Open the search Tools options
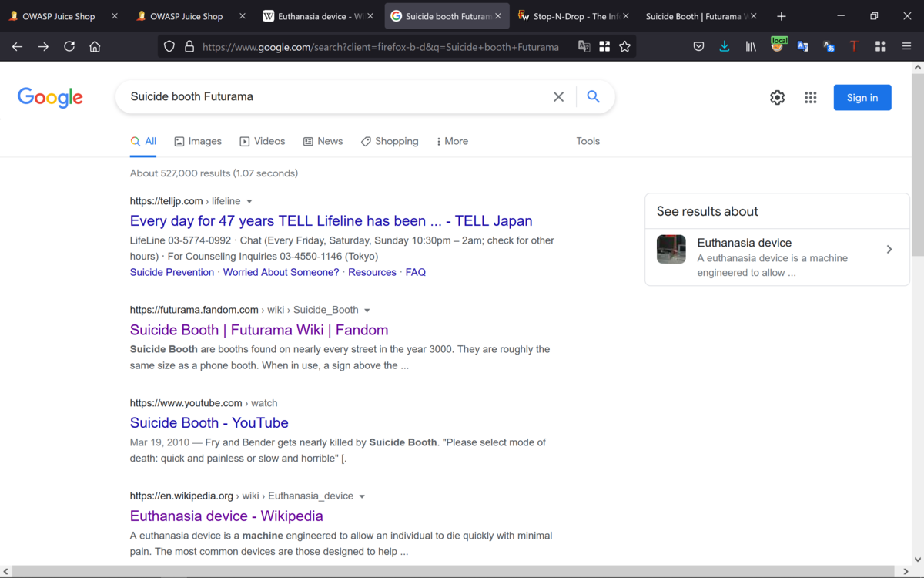 click(588, 141)
